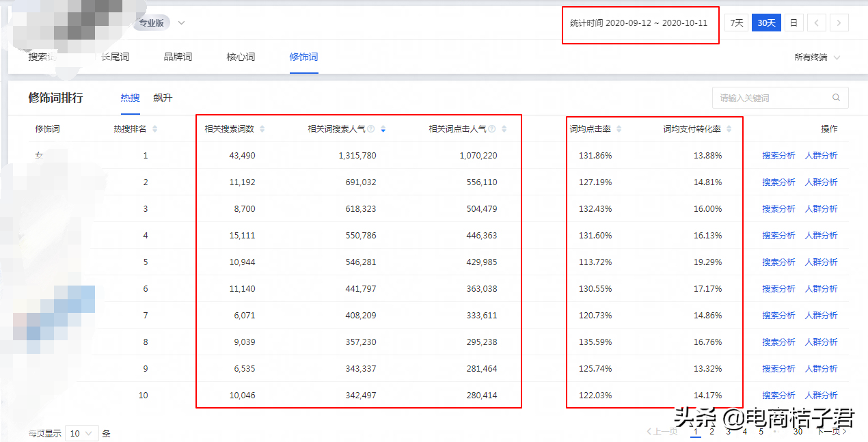868x442 pixels.
Task: Sort the 词均点击率 column
Action: point(619,128)
